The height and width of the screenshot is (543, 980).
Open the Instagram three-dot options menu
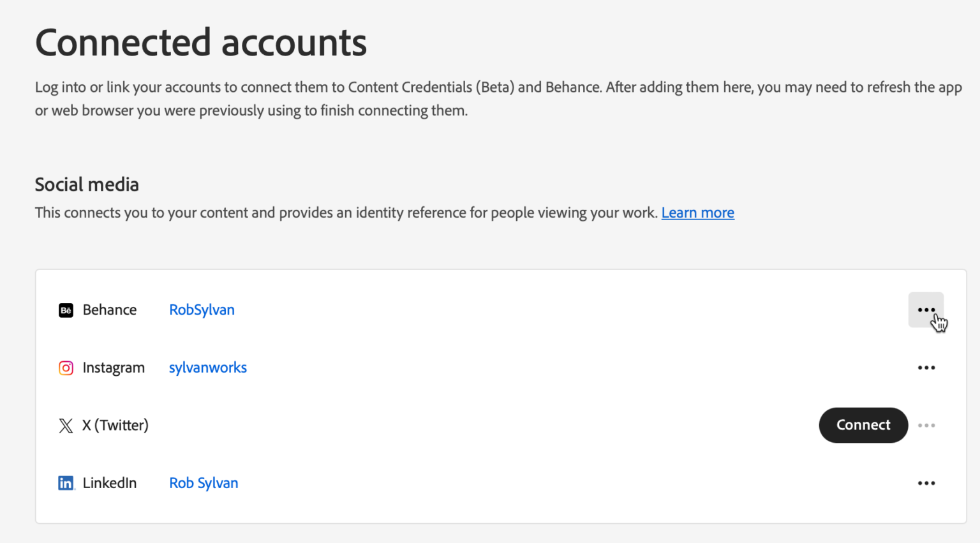click(x=926, y=368)
